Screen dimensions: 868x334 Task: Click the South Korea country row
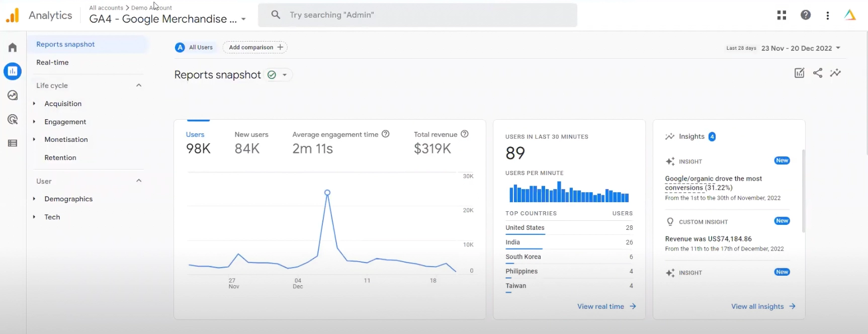(569, 257)
